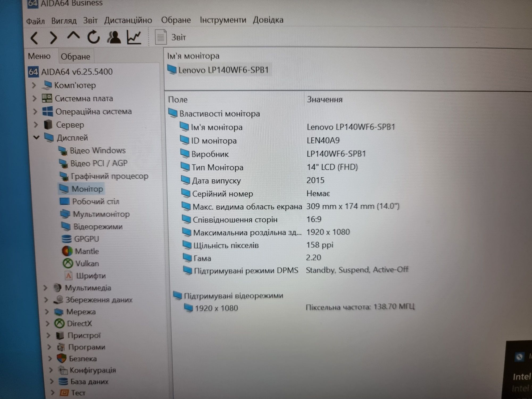Viewport: 532px width, 399px height.
Task: Refresh the current page
Action: click(x=94, y=37)
